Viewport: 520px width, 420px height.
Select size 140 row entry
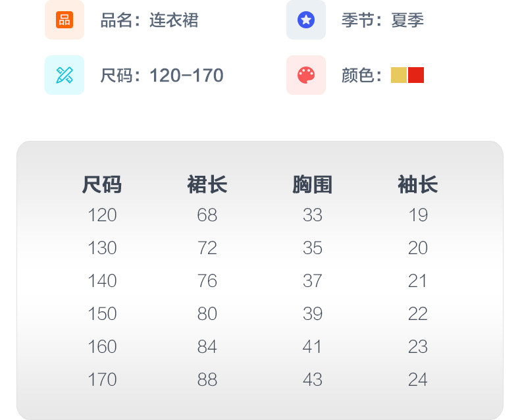(102, 281)
